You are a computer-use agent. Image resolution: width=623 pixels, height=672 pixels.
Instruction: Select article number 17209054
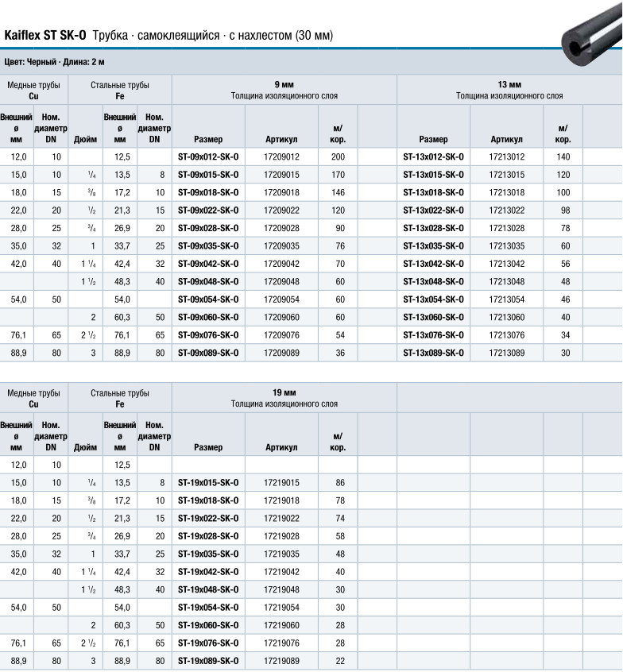click(281, 299)
